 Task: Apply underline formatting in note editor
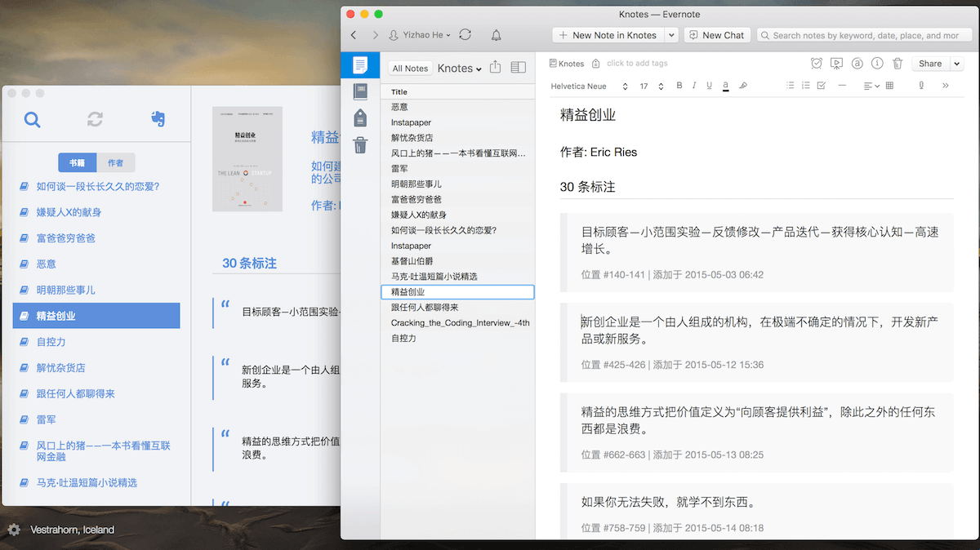tap(709, 86)
